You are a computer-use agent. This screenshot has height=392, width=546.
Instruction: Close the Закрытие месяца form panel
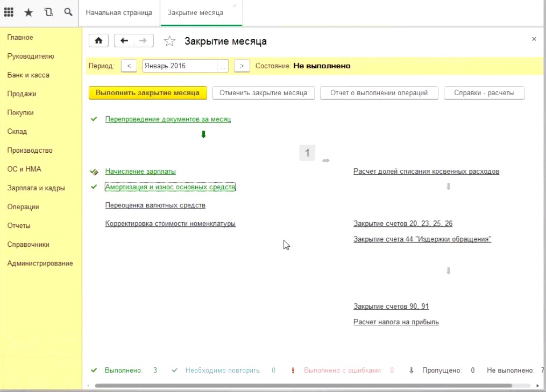[534, 39]
